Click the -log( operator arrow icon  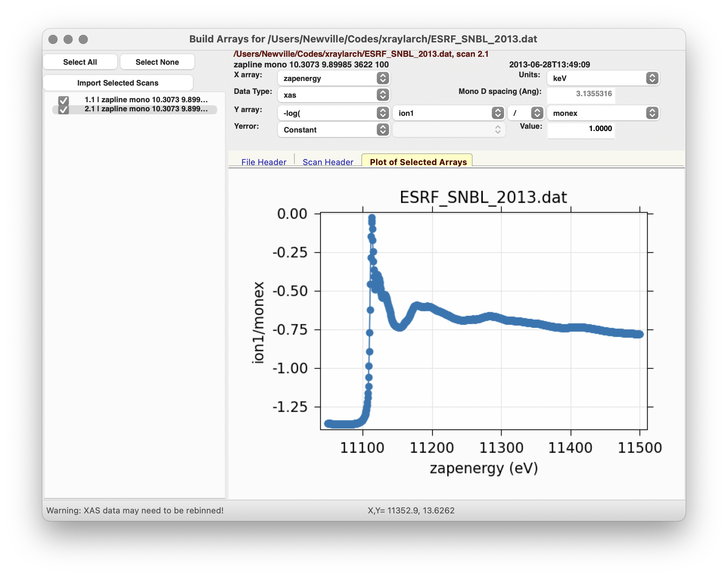[383, 113]
